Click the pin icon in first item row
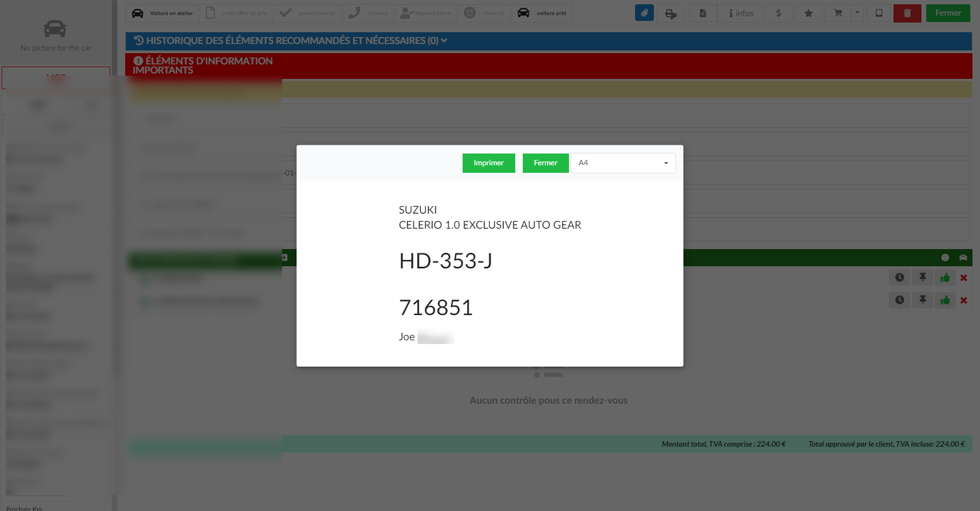The height and width of the screenshot is (511, 980). tap(923, 278)
